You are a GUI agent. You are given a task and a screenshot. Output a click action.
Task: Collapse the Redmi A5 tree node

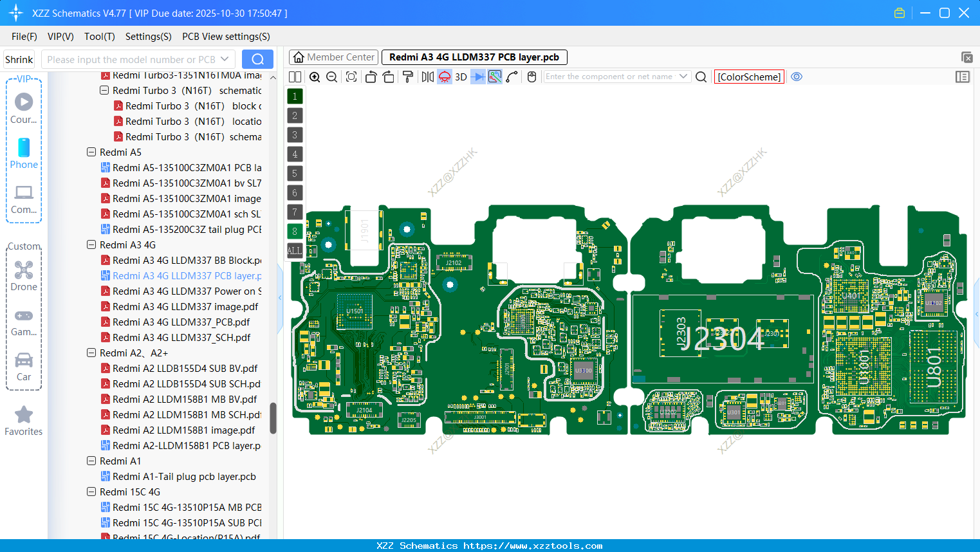coord(91,152)
